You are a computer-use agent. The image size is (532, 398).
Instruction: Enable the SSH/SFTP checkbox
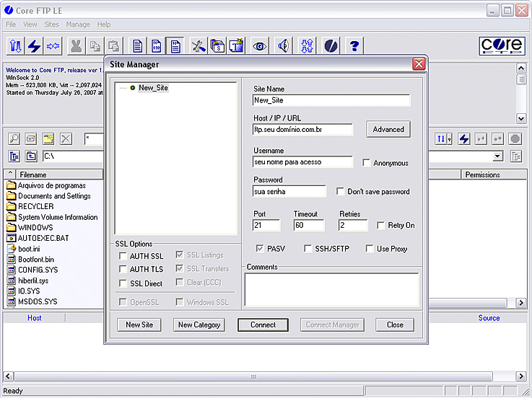pyautogui.click(x=308, y=249)
